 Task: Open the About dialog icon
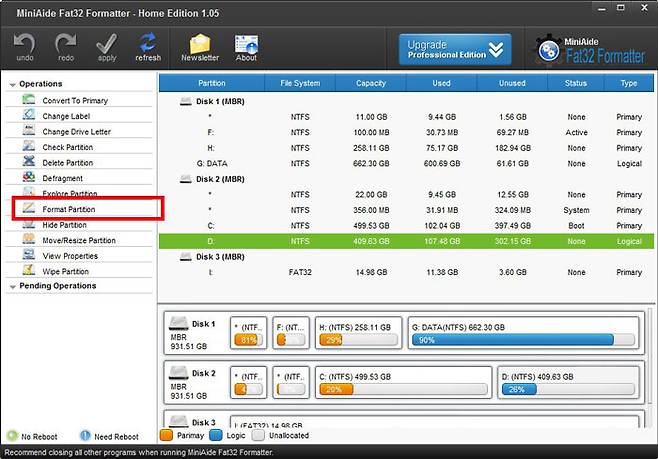click(246, 46)
